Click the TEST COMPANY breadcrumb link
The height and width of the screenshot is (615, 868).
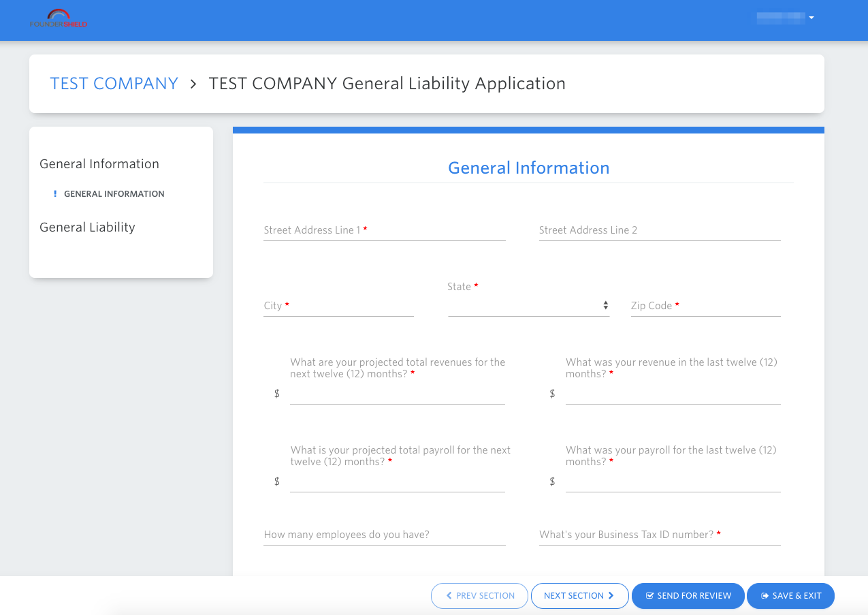coord(114,84)
